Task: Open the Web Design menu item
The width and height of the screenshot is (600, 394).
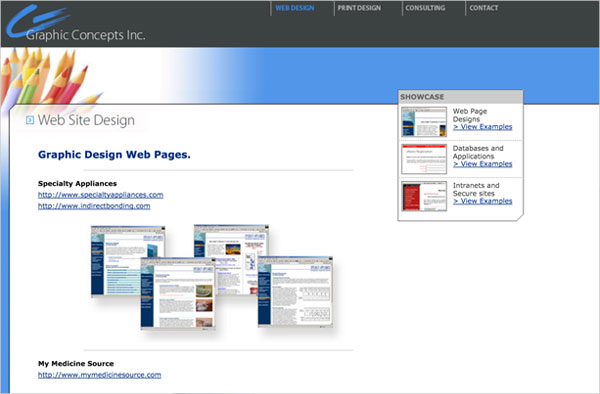Action: pos(295,8)
